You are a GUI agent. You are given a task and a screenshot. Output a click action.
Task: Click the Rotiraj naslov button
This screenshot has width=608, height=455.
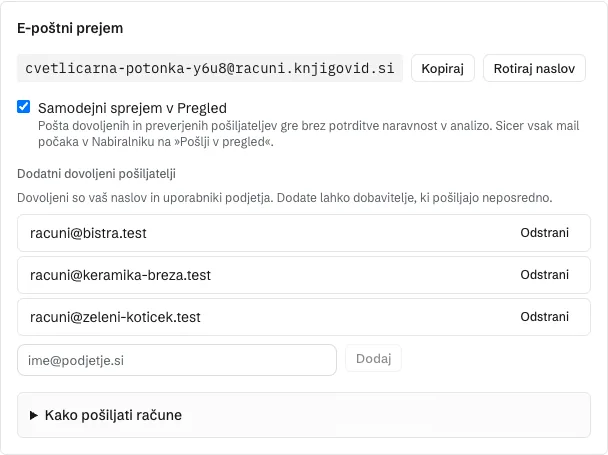point(534,68)
